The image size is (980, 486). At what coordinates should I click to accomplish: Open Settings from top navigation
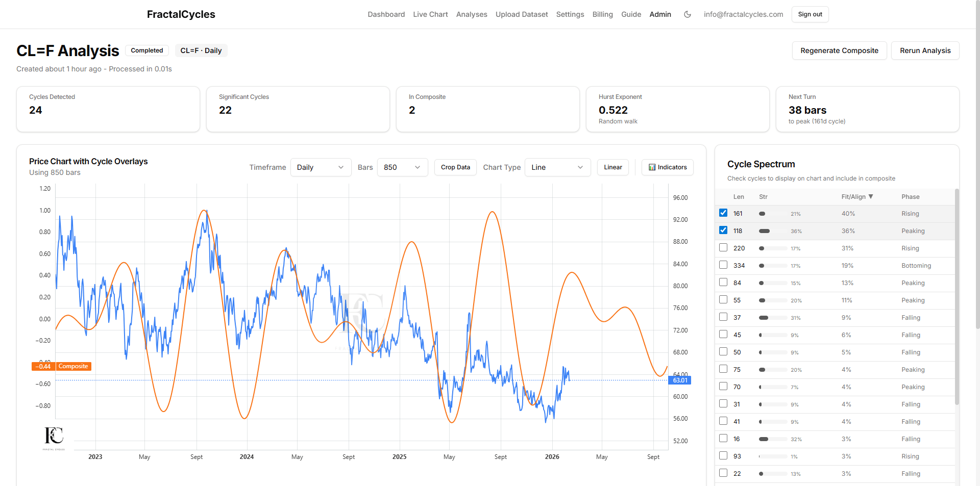(570, 14)
